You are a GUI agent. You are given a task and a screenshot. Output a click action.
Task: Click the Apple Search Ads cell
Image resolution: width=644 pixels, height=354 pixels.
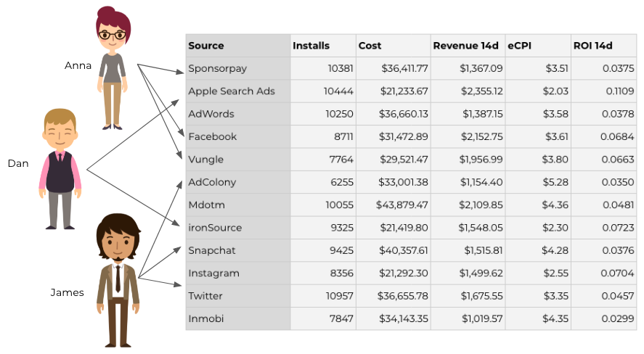pyautogui.click(x=231, y=91)
